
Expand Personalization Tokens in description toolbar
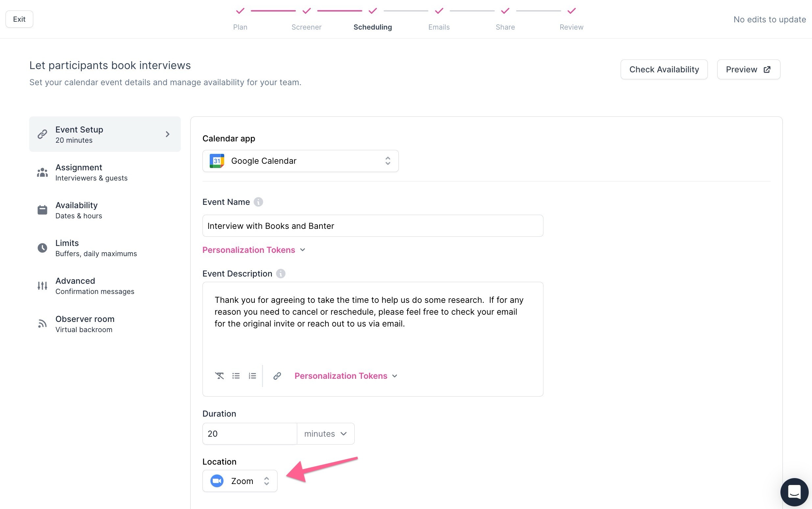pyautogui.click(x=346, y=376)
